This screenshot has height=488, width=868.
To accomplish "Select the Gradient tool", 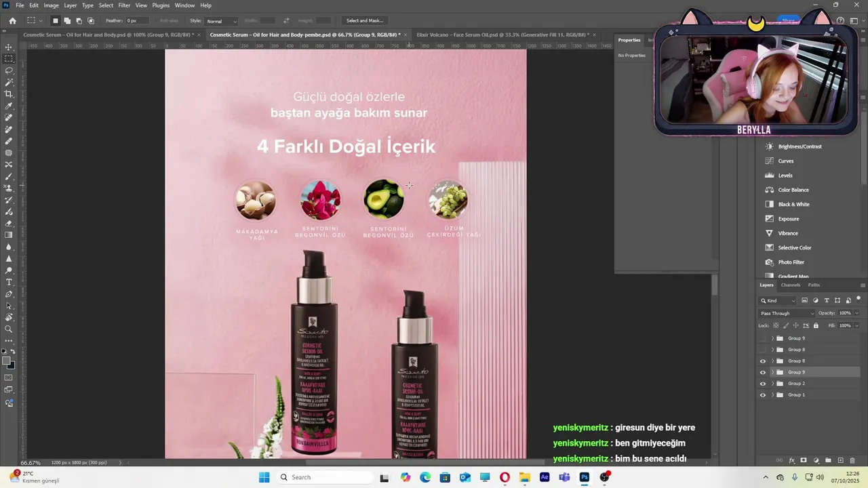I will pos(9,235).
